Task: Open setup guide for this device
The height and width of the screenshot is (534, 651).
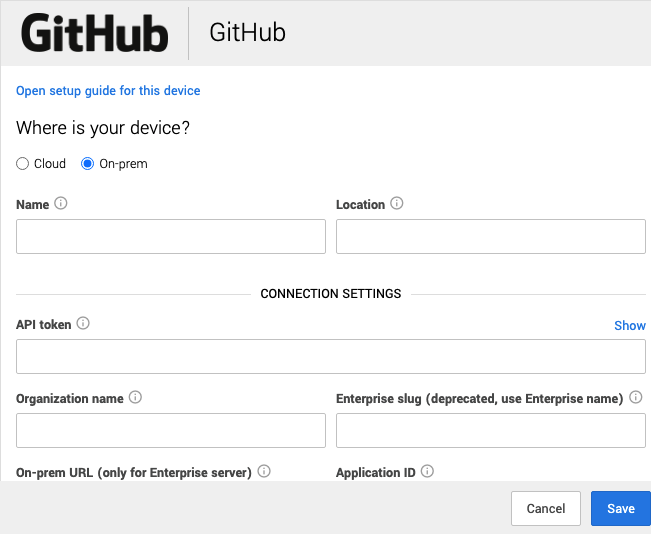Action: click(x=108, y=91)
